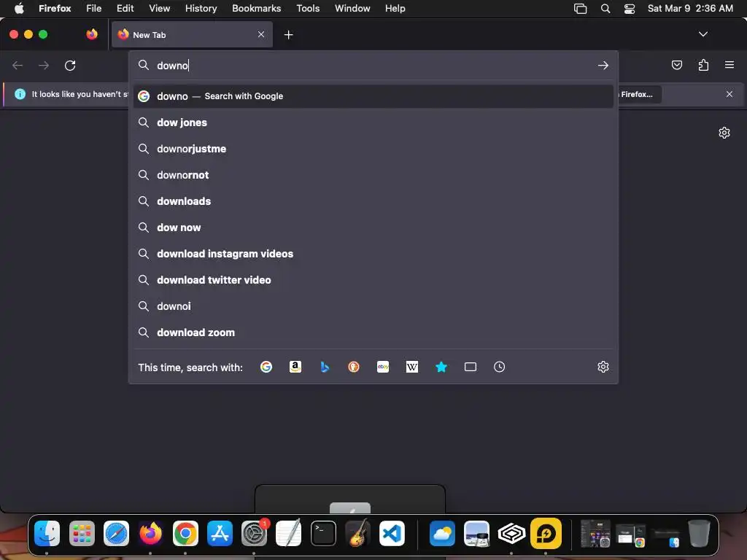Open macOS Control Center
The width and height of the screenshot is (747, 560).
[630, 9]
